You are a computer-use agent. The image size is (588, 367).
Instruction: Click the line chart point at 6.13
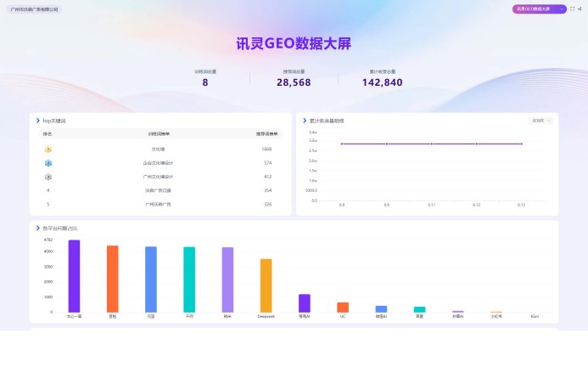pyautogui.click(x=521, y=144)
